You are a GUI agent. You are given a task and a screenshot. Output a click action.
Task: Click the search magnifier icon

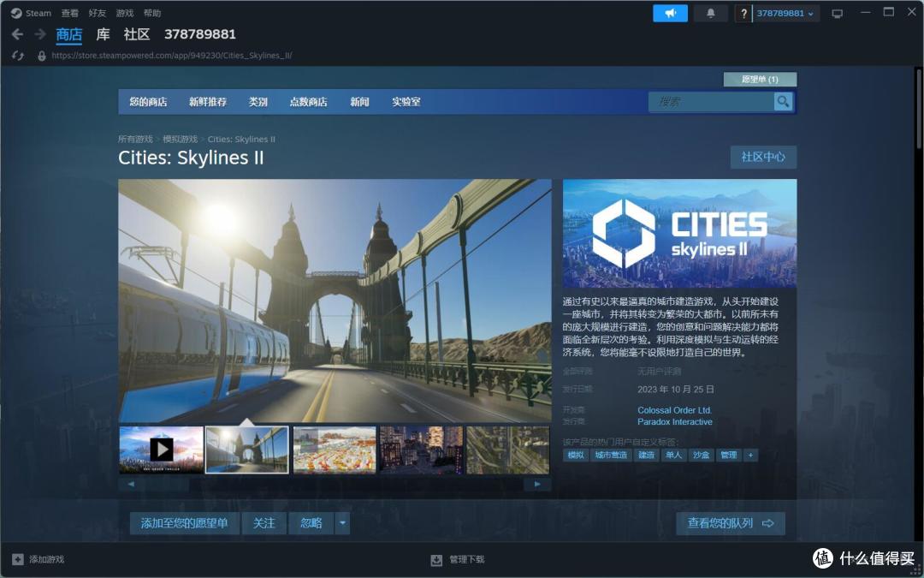pyautogui.click(x=783, y=101)
